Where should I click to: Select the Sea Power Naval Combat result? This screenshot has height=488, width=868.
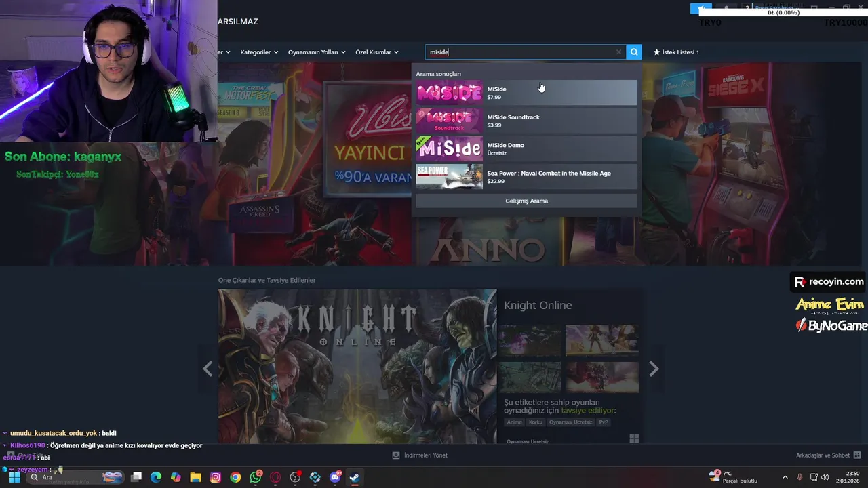tap(526, 177)
